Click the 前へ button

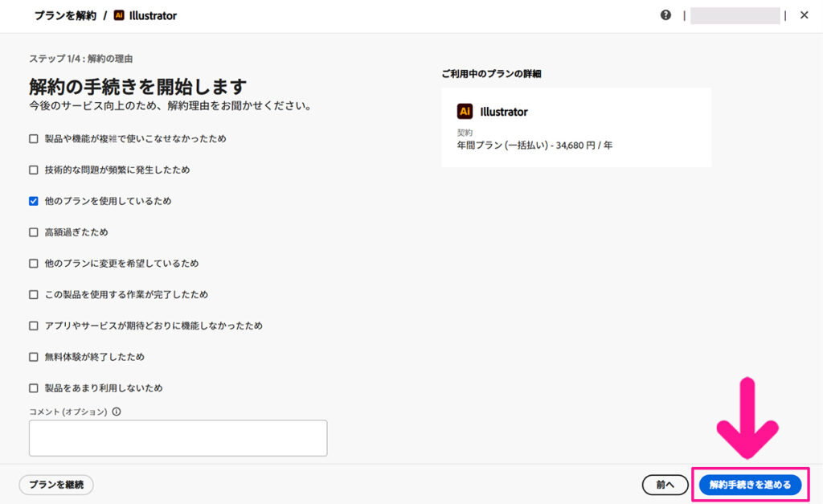click(665, 485)
